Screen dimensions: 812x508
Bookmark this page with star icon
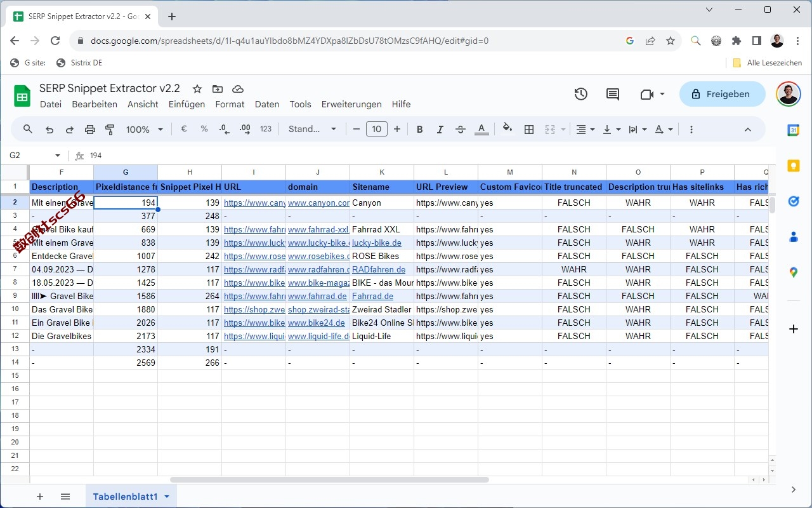(671, 41)
